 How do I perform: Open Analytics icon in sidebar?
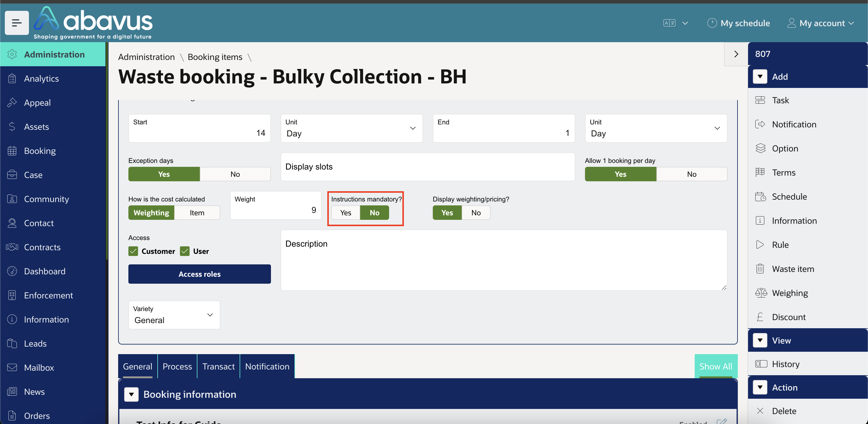12,79
